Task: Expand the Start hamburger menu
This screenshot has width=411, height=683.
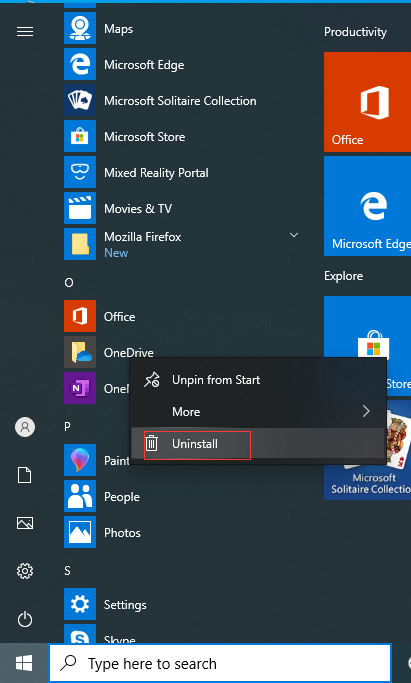Action: (x=25, y=31)
